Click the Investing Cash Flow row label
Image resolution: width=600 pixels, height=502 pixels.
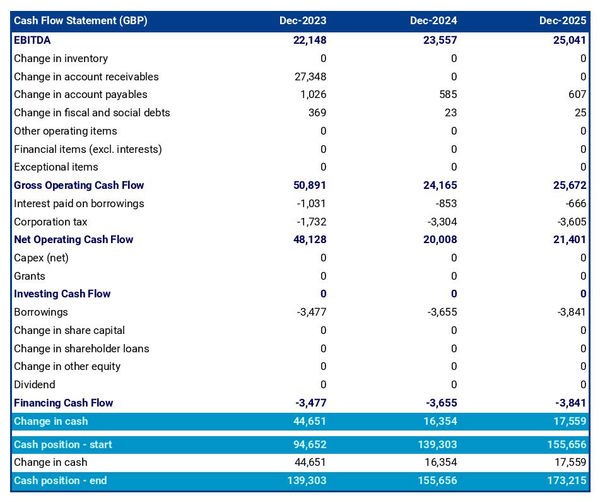click(62, 294)
